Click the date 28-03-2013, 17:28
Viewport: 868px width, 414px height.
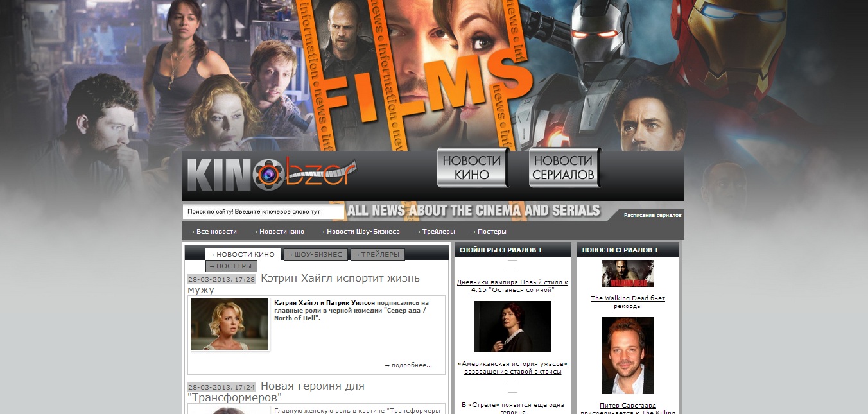[221, 280]
